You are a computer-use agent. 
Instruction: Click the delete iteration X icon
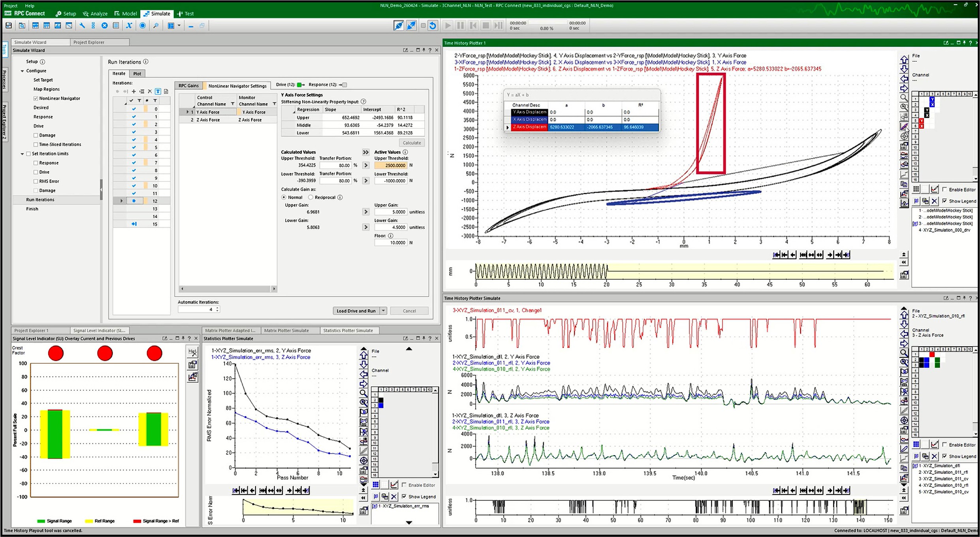click(150, 91)
